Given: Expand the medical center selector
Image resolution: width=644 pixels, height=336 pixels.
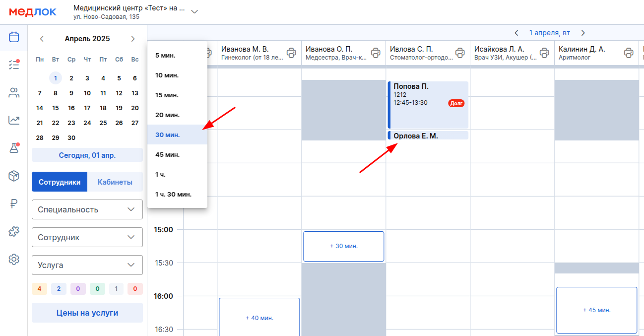Looking at the screenshot, I should click(x=194, y=12).
